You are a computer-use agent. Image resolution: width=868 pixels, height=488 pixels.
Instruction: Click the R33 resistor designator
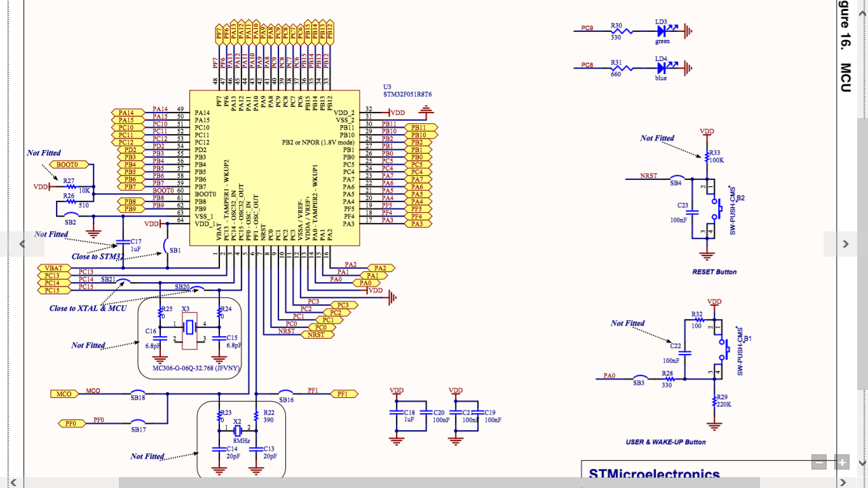[715, 152]
